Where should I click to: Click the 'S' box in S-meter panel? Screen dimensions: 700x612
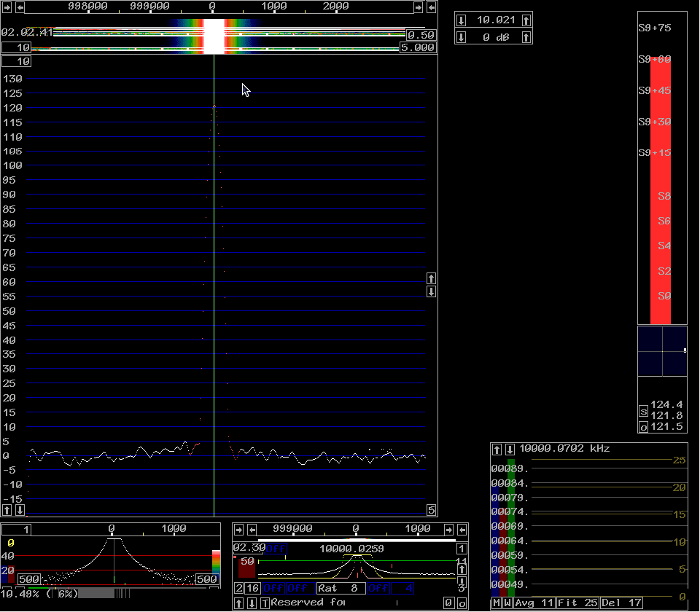point(643,411)
